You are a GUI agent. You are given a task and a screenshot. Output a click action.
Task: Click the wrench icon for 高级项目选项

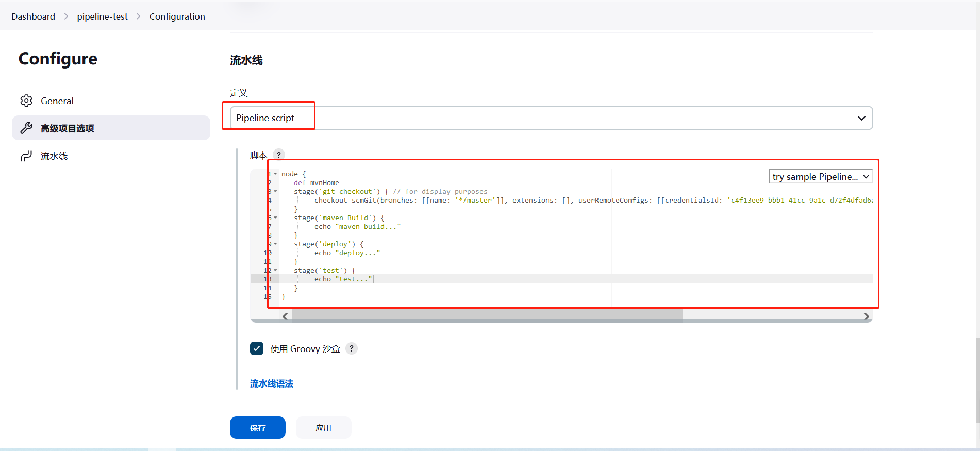tap(26, 128)
